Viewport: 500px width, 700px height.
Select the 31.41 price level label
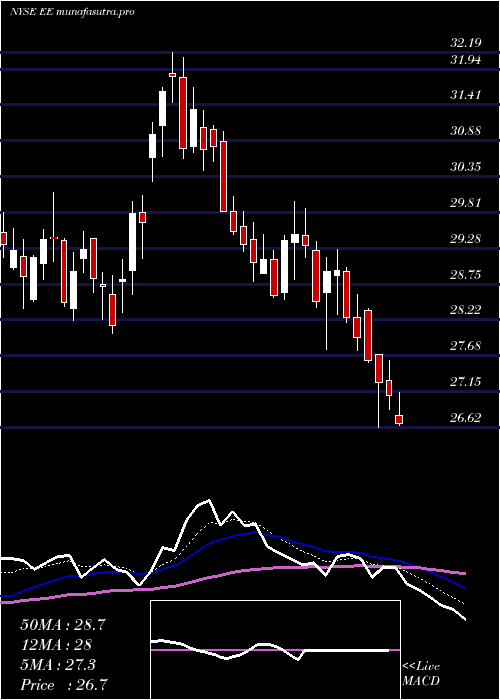click(466, 95)
